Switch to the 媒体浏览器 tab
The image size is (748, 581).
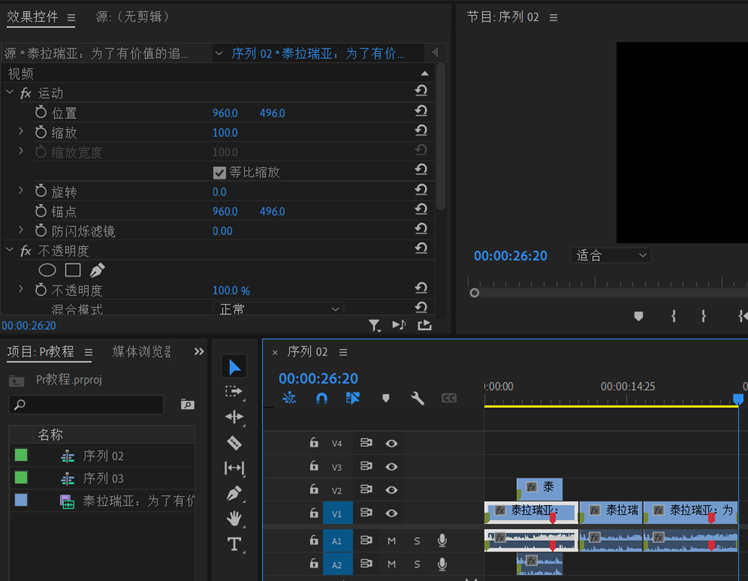[141, 352]
